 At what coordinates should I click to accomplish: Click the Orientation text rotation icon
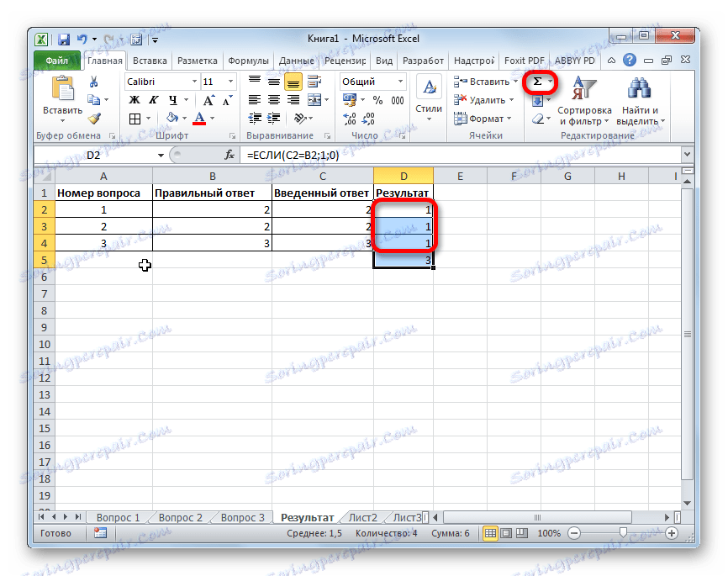[300, 119]
